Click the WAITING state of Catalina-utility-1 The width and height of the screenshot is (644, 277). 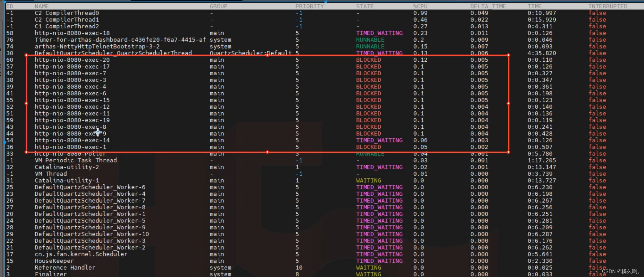368,180
